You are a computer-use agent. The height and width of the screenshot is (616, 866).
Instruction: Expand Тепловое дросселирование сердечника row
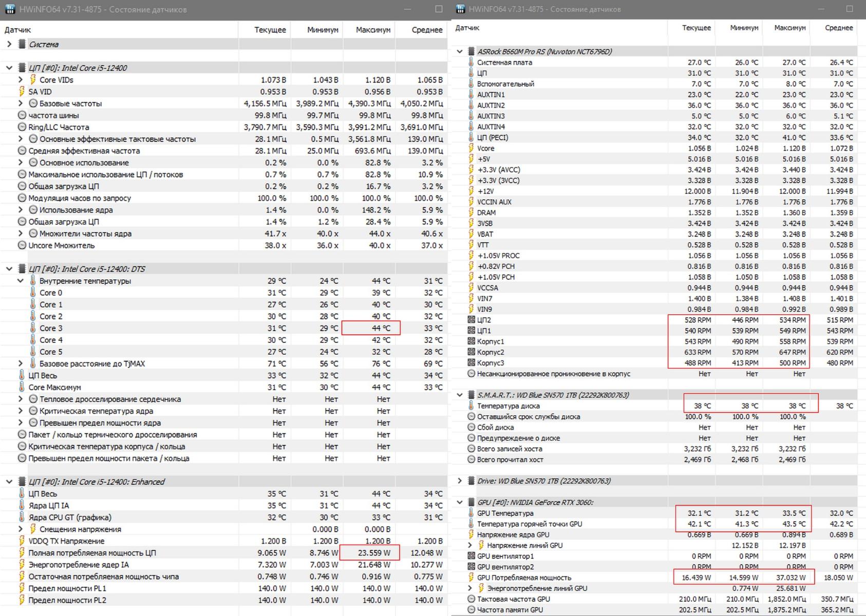(x=21, y=399)
